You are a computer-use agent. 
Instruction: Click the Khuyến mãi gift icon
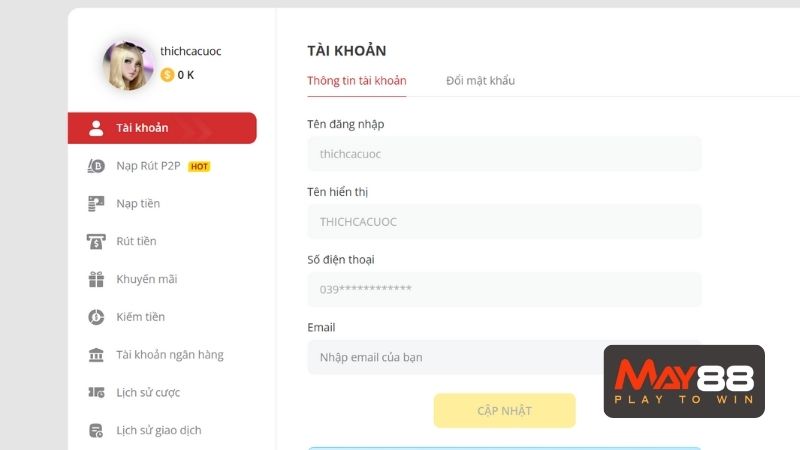coord(96,279)
